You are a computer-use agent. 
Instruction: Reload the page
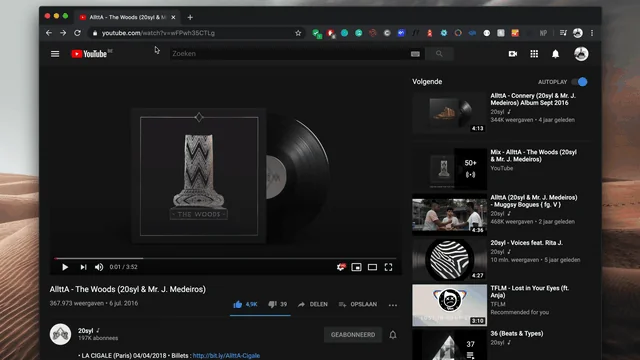(x=77, y=33)
